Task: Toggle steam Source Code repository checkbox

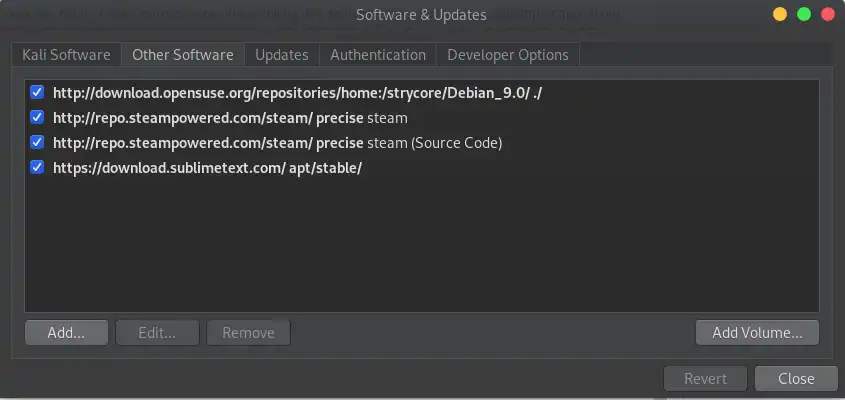Action: [x=37, y=142]
